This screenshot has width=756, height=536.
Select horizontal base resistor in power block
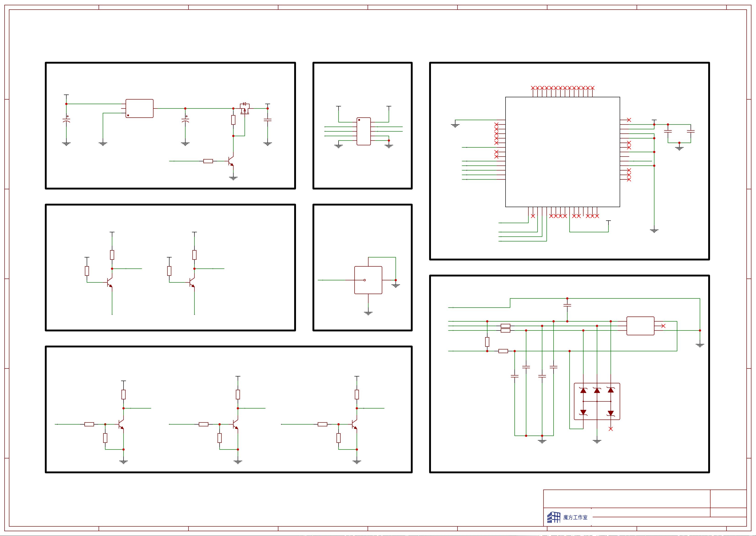[208, 161]
